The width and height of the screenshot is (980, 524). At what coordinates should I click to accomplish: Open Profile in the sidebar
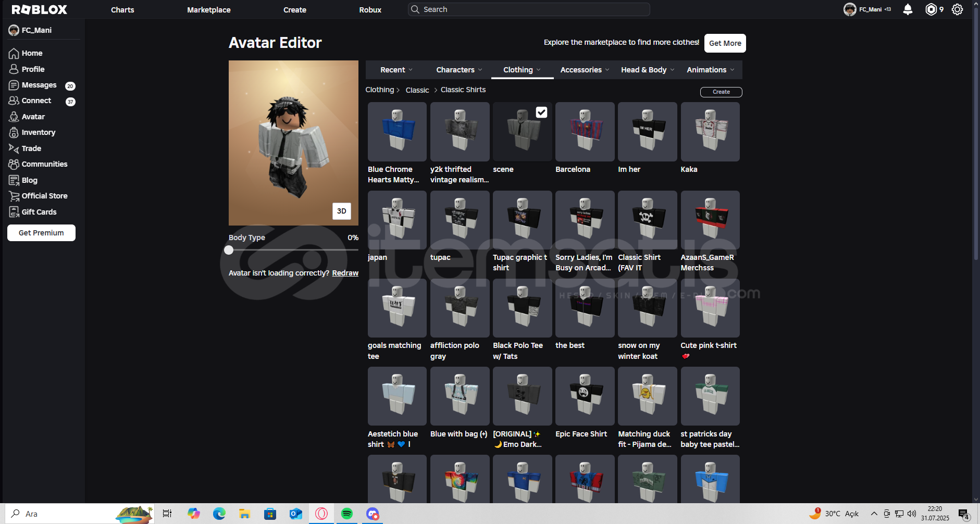(x=27, y=69)
